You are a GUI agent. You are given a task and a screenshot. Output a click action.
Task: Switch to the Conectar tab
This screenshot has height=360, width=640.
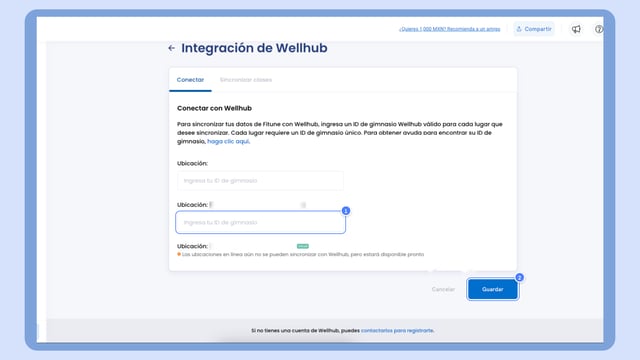point(190,80)
